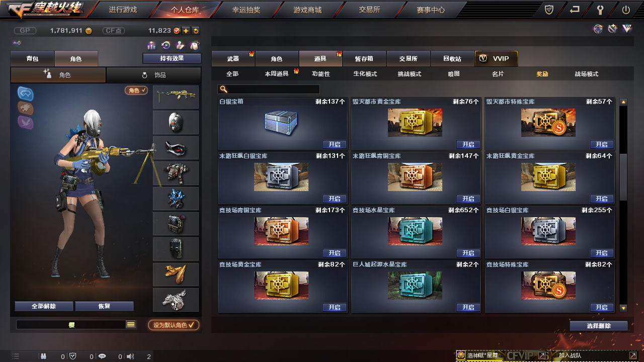Open the crosshair settings icon

click(x=598, y=29)
